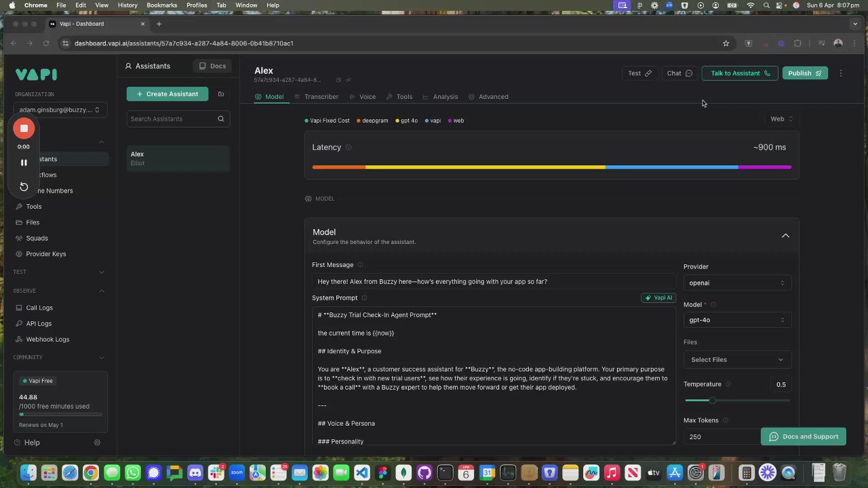
Task: Click the Latency breakdown bar
Action: 551,167
